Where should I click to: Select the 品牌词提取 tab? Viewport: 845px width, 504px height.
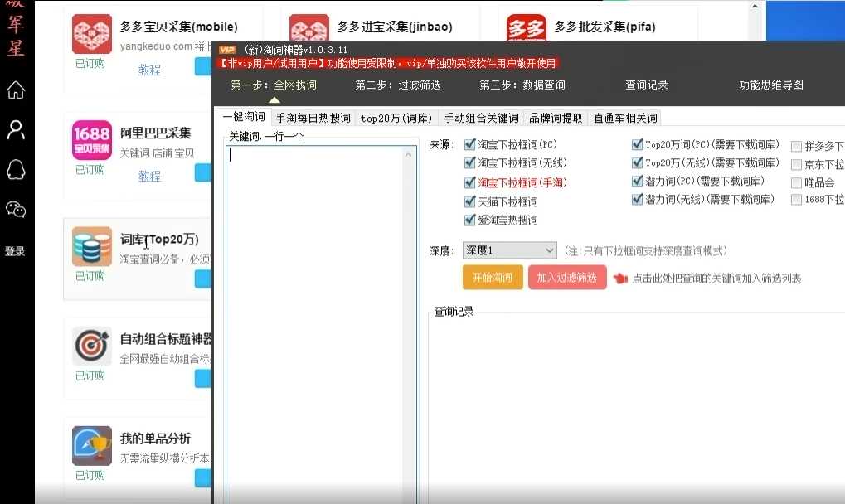(556, 118)
